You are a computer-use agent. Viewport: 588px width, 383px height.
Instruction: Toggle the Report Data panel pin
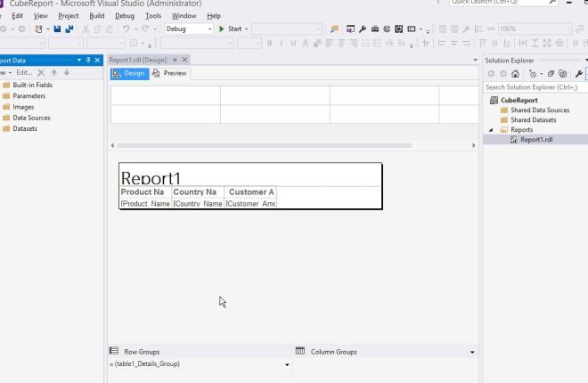tap(88, 60)
